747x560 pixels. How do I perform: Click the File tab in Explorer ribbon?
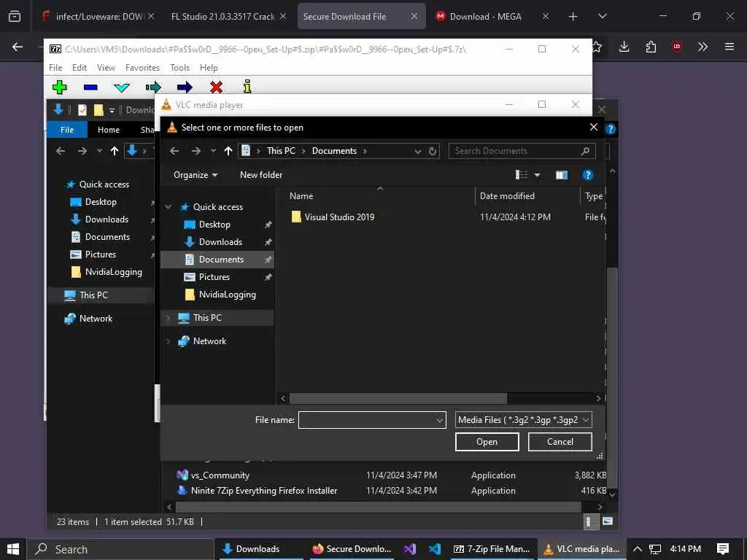click(x=66, y=130)
